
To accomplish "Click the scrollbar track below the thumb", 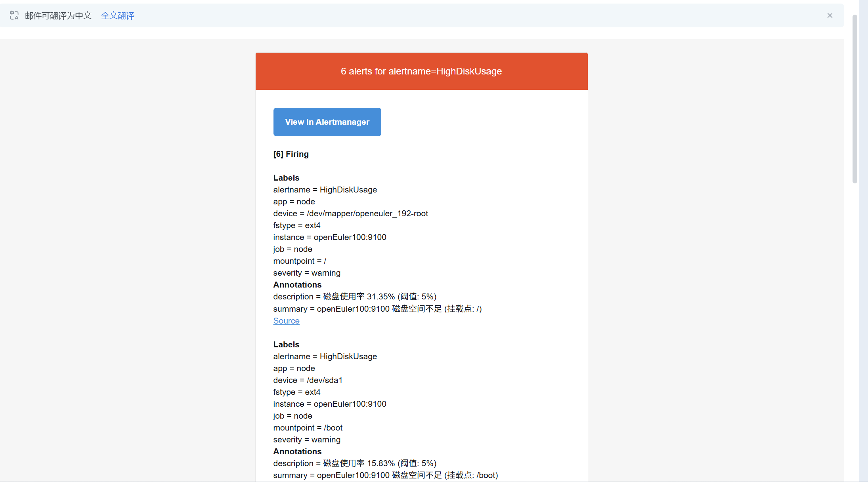I will (x=855, y=317).
